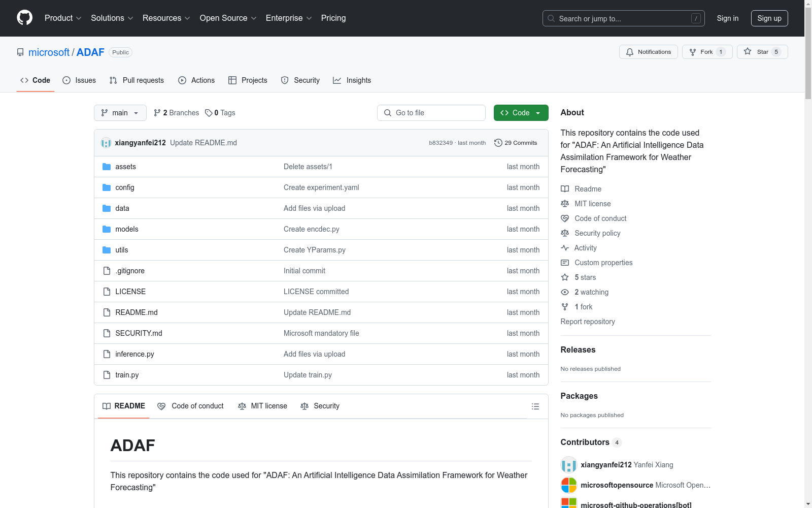Click the Custom properties note icon
Viewport: 812px width, 508px height.
(x=565, y=263)
